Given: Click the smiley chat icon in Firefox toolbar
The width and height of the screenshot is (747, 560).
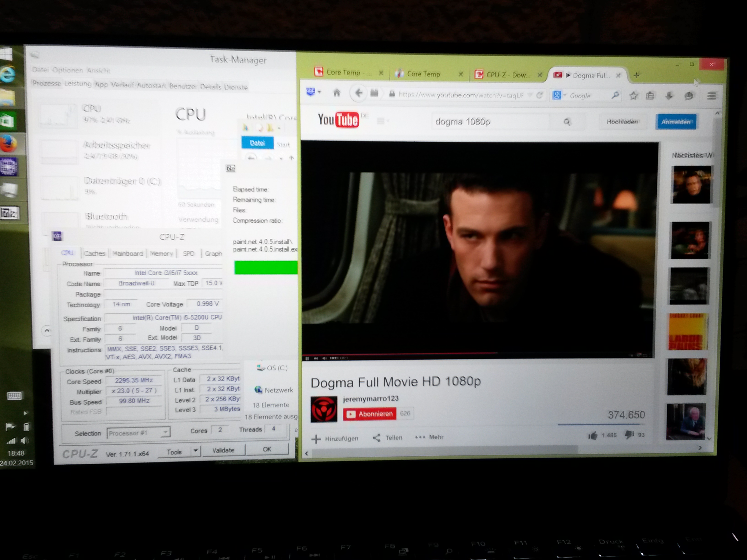Looking at the screenshot, I should point(689,96).
